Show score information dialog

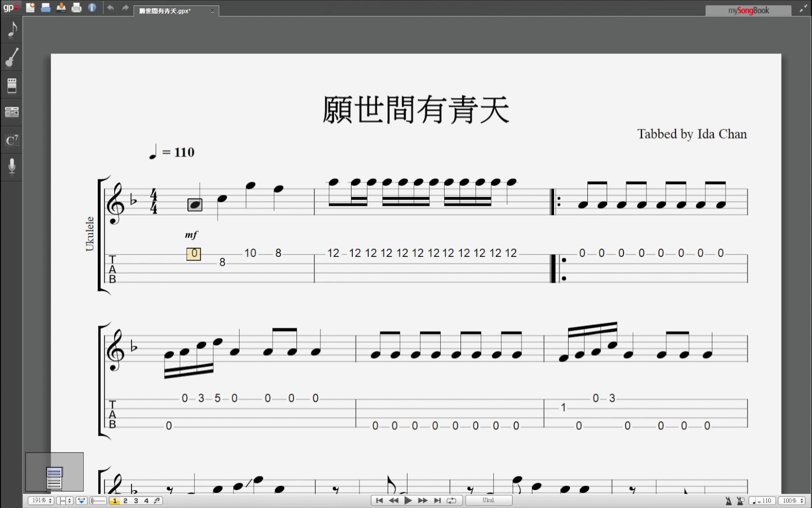coord(92,8)
